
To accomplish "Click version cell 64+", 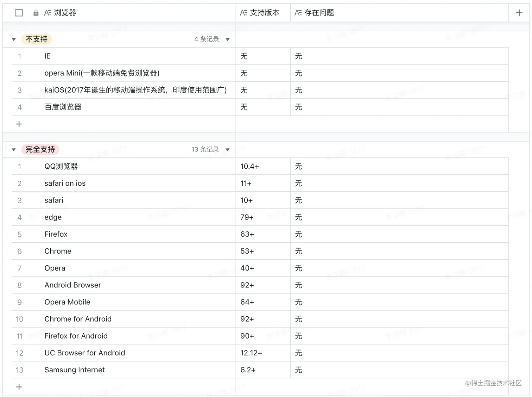I will pos(263,302).
